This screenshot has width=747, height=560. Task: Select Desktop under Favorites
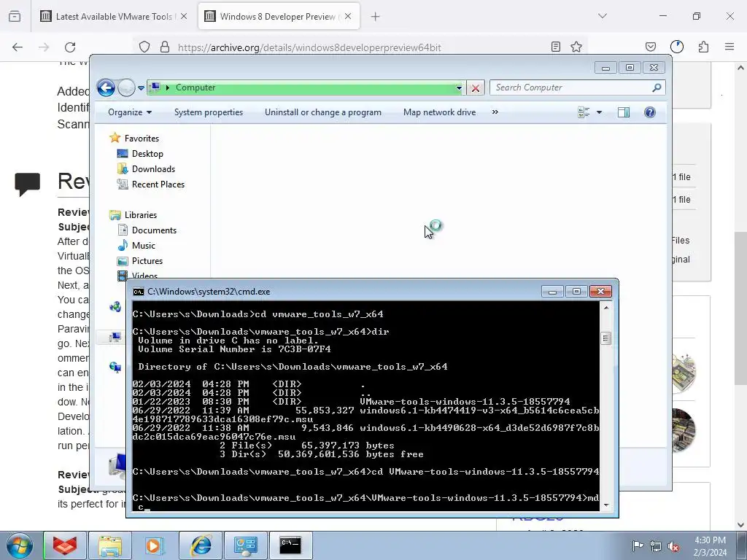(x=147, y=154)
